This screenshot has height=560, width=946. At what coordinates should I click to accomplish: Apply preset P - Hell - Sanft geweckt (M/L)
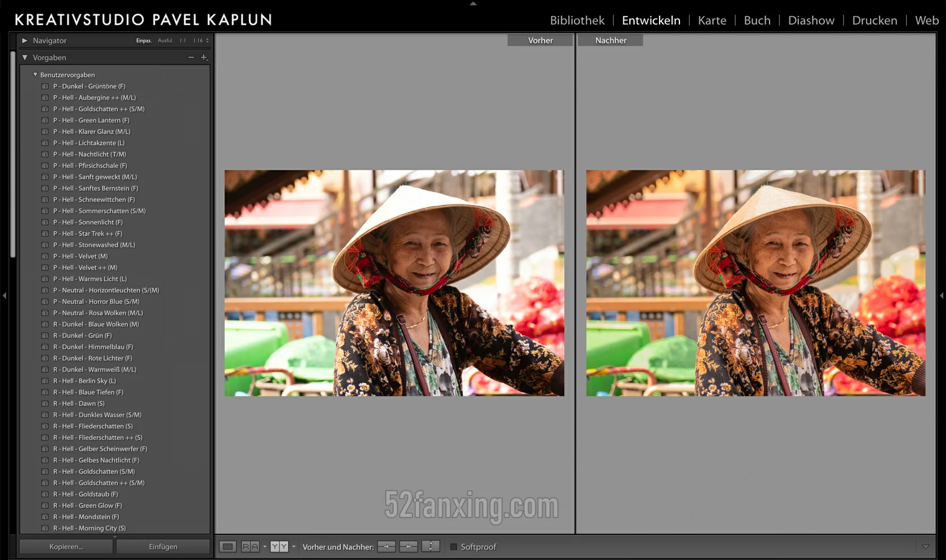tap(95, 177)
